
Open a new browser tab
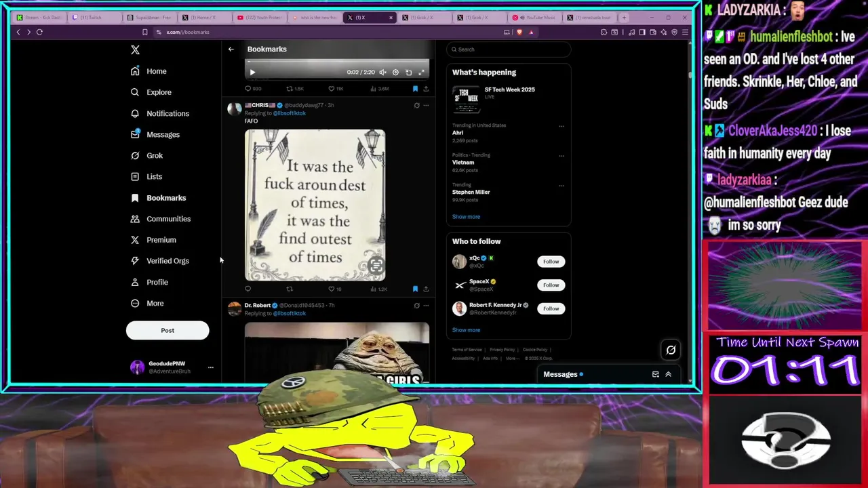pos(625,18)
